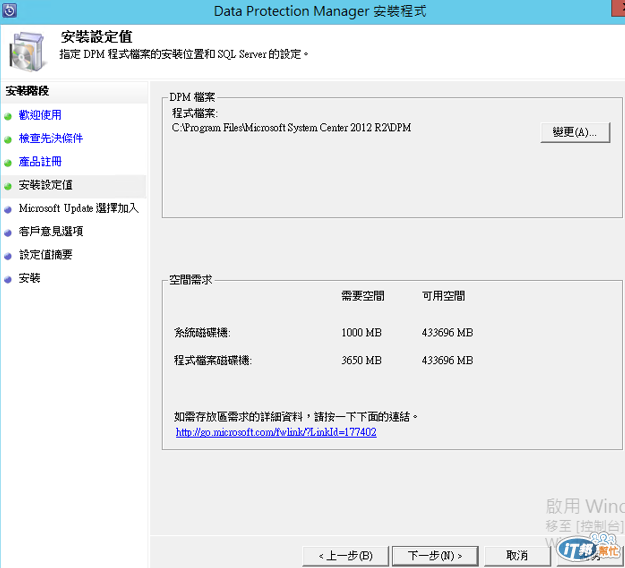Image resolution: width=625 pixels, height=568 pixels.
Task: Click available space 433696 MB for 系統磁碟機
Action: [448, 332]
